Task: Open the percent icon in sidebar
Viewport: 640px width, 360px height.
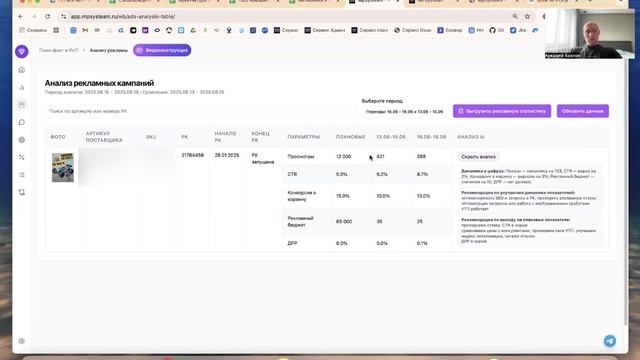Action: tap(22, 157)
